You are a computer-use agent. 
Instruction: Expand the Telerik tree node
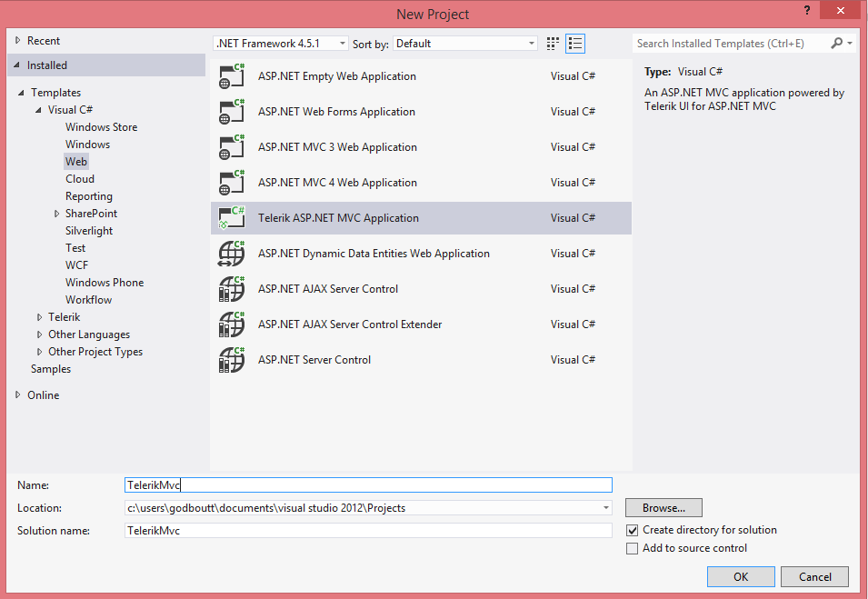tap(40, 317)
